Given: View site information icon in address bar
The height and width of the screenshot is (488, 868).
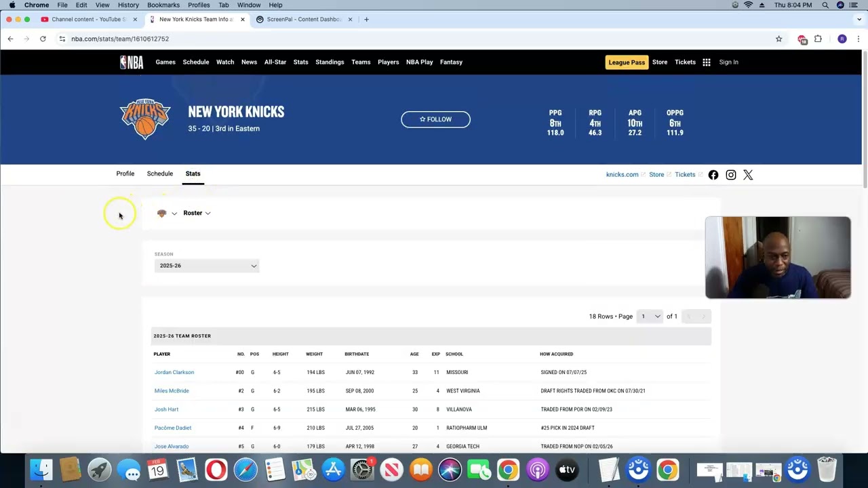Looking at the screenshot, I should coord(62,39).
